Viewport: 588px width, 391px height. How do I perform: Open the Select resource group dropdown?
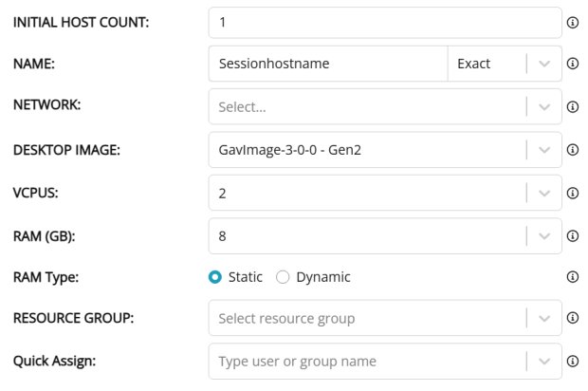point(385,318)
